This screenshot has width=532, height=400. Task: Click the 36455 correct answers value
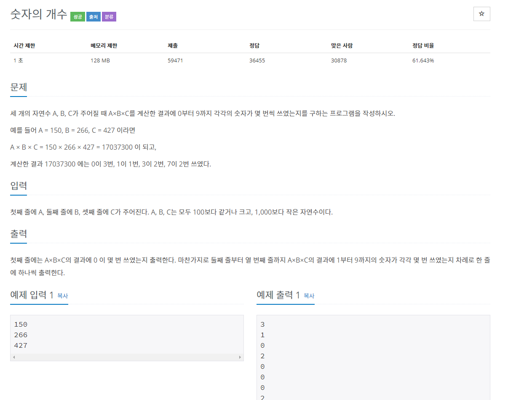(x=257, y=60)
